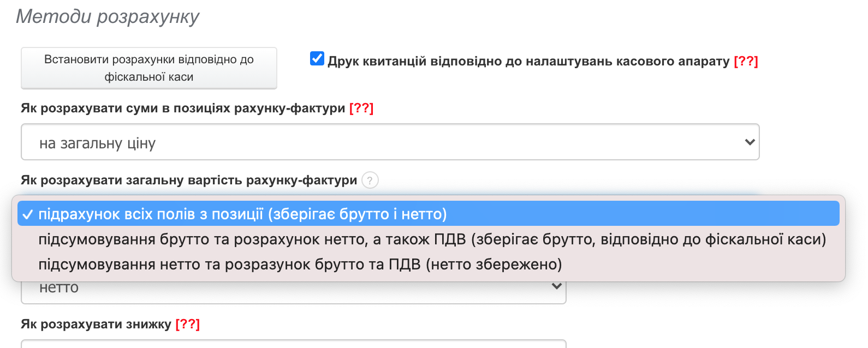Click the 'Як розрахувати загальну вартість' label
Screen dimensions: 868x348
coord(189,180)
